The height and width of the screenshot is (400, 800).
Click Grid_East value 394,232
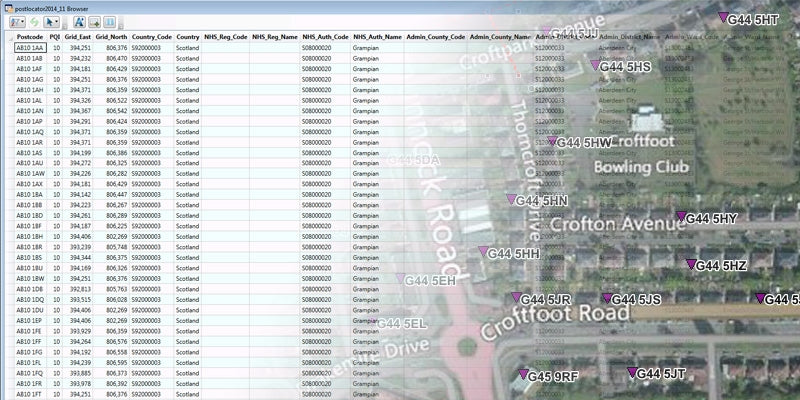tap(80, 58)
